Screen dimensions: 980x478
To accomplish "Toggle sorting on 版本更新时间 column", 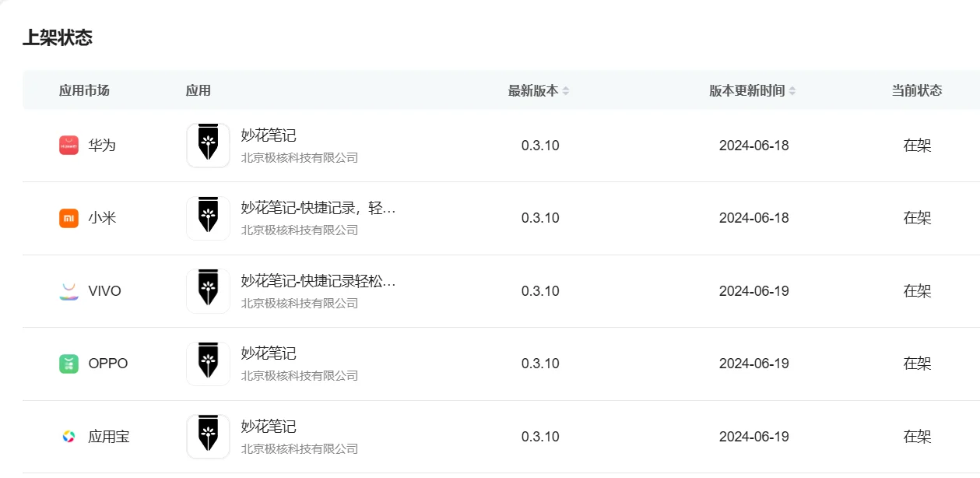I will click(x=793, y=90).
